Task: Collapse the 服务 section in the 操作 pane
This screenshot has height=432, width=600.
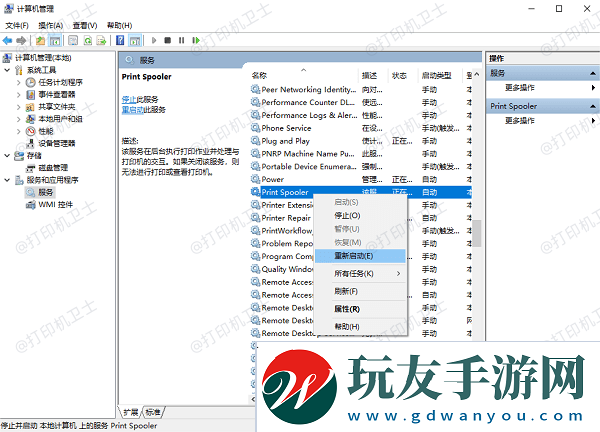Action: (x=593, y=73)
